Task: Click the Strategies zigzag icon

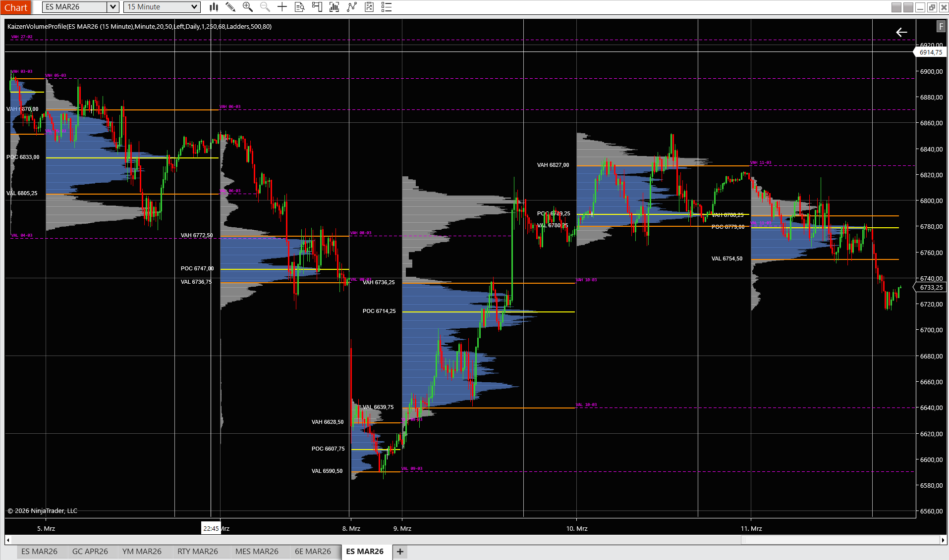Action: (351, 7)
